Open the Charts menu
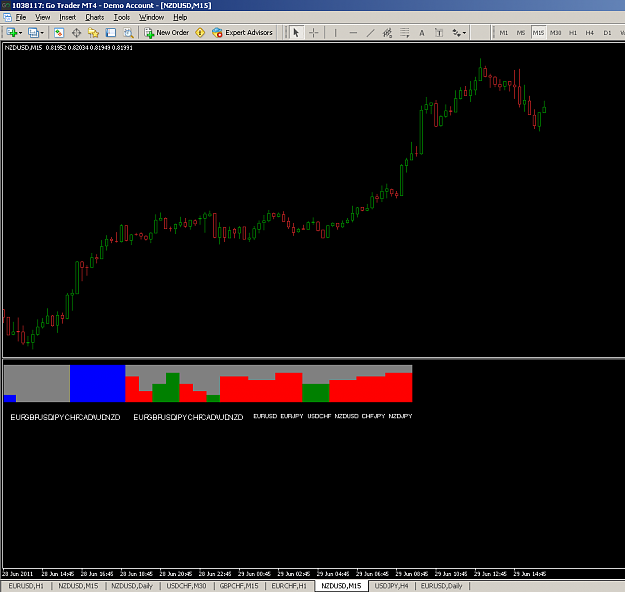 pos(94,17)
